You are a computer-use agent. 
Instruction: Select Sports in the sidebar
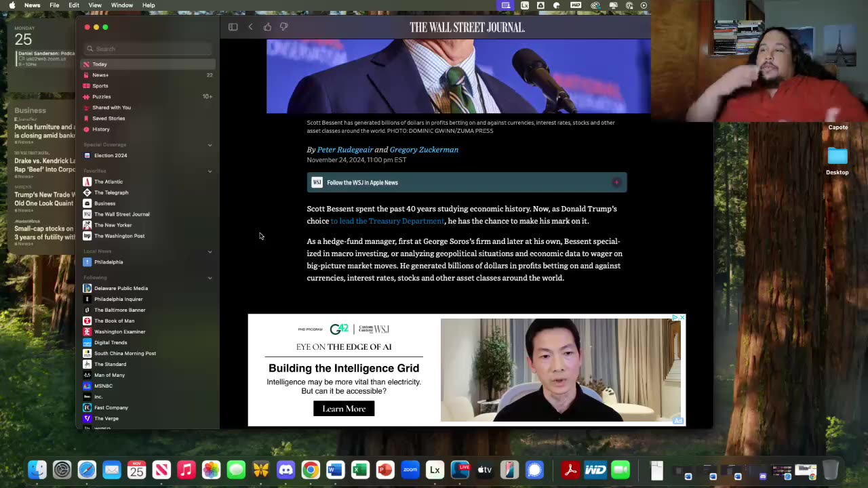[x=148, y=86]
